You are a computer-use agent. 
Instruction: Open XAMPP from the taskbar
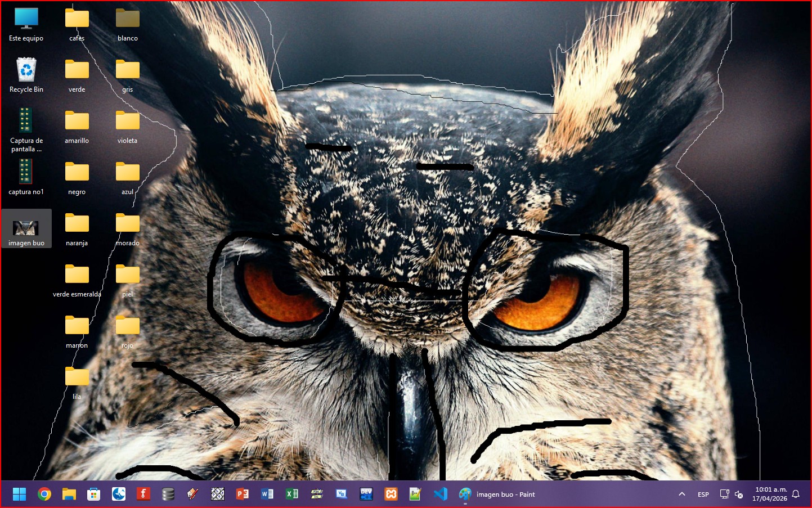click(x=391, y=494)
